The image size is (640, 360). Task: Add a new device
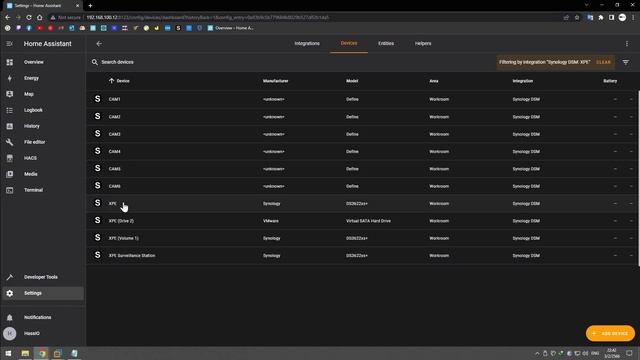(x=610, y=333)
